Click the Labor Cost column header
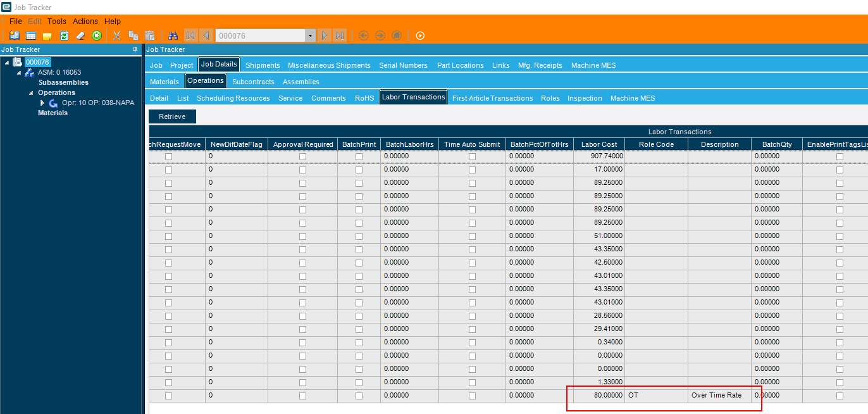The width and height of the screenshot is (868, 414). [x=598, y=144]
